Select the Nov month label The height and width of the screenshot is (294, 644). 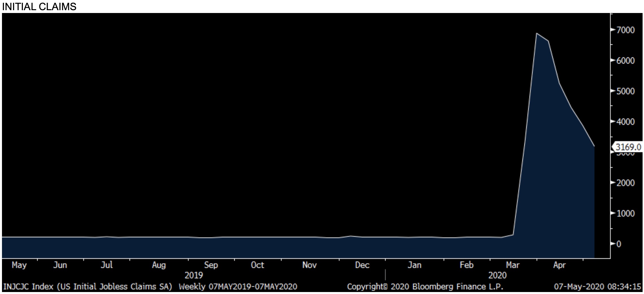[309, 265]
